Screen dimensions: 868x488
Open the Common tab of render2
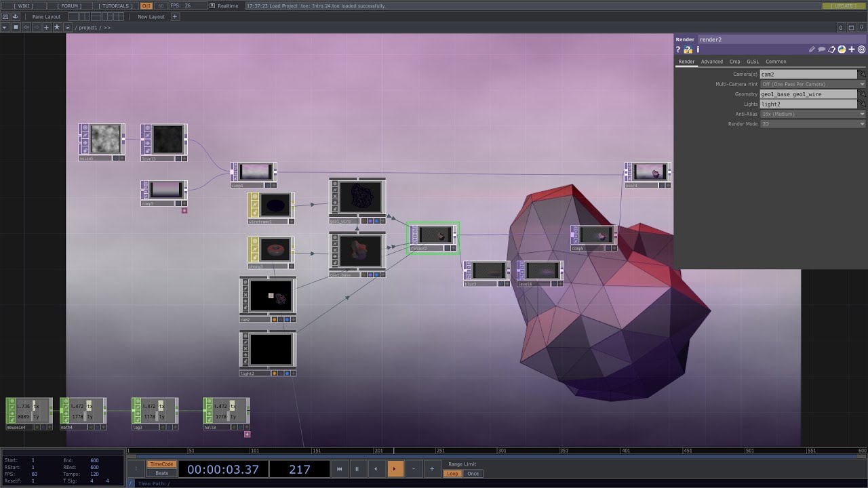pyautogui.click(x=776, y=61)
